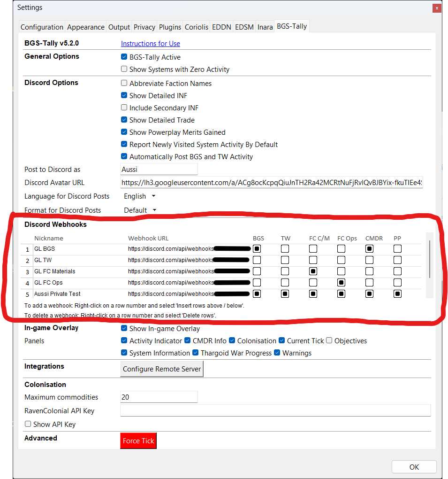Select webhook row number 3
The image size is (448, 479).
click(x=27, y=272)
